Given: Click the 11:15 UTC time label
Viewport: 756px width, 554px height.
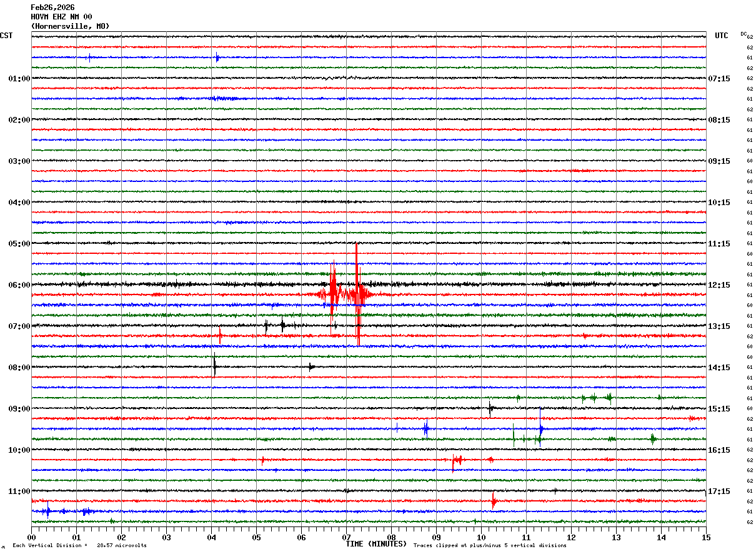Looking at the screenshot, I should (x=719, y=244).
